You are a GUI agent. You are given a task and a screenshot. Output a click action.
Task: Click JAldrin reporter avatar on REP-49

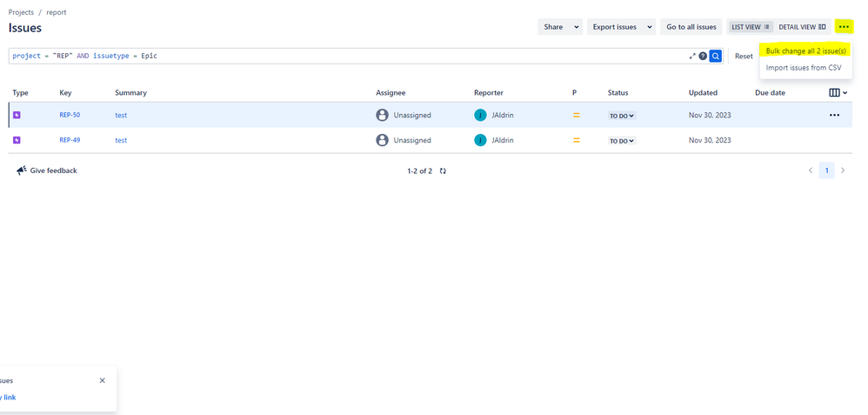click(x=480, y=140)
